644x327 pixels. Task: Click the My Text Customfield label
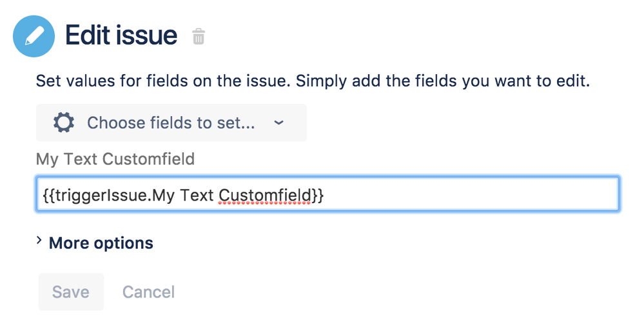point(115,159)
